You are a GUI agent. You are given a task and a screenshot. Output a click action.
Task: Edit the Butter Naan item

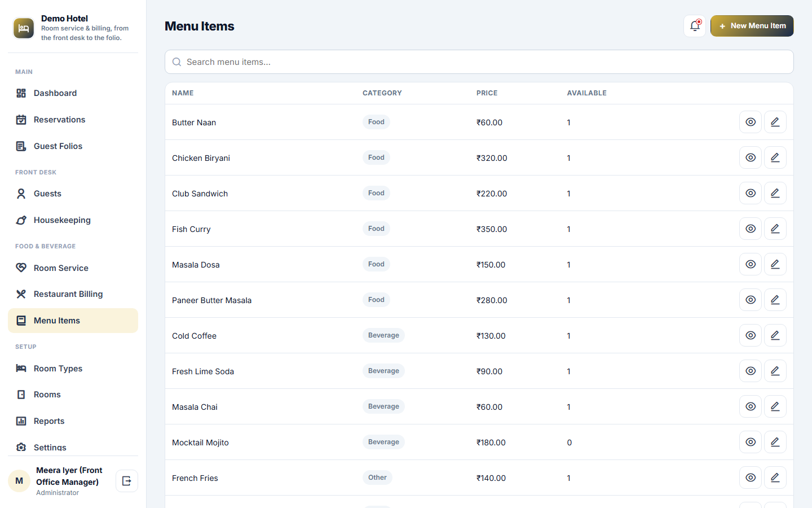tap(775, 122)
